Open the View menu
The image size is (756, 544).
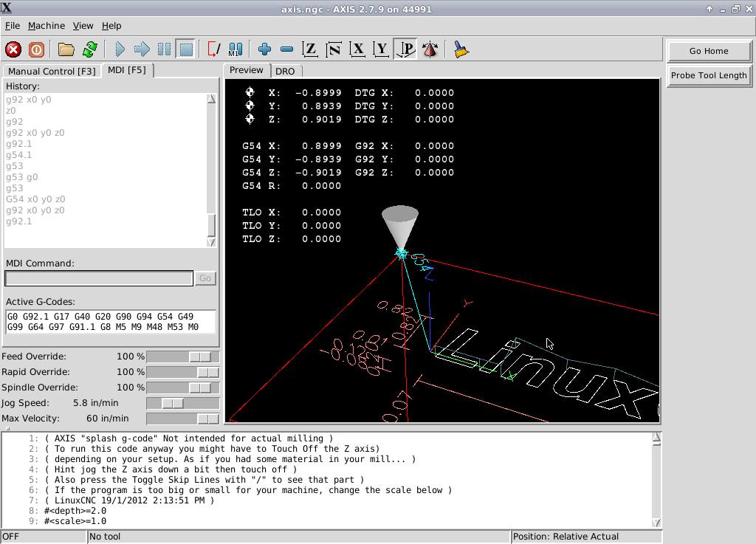coord(83,26)
